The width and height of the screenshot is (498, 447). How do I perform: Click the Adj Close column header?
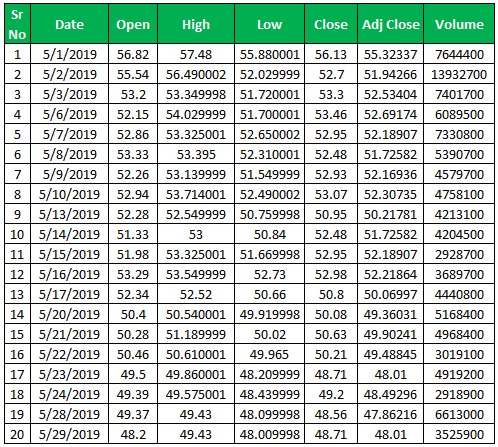390,24
